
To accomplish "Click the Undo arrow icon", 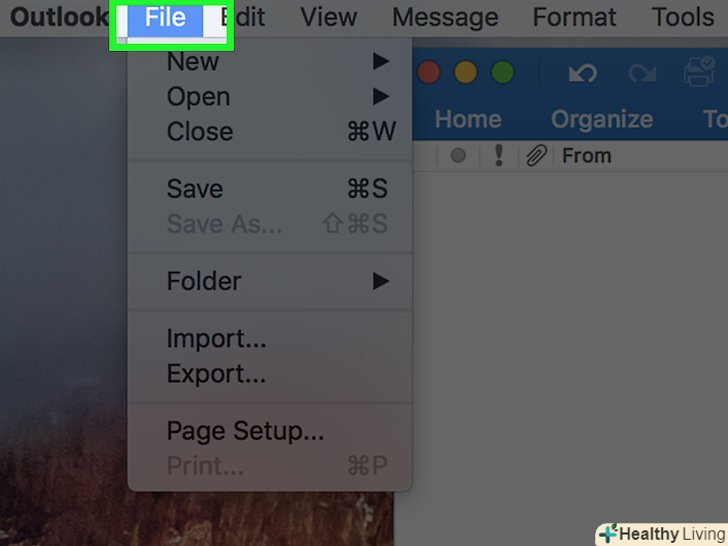I will 583,73.
